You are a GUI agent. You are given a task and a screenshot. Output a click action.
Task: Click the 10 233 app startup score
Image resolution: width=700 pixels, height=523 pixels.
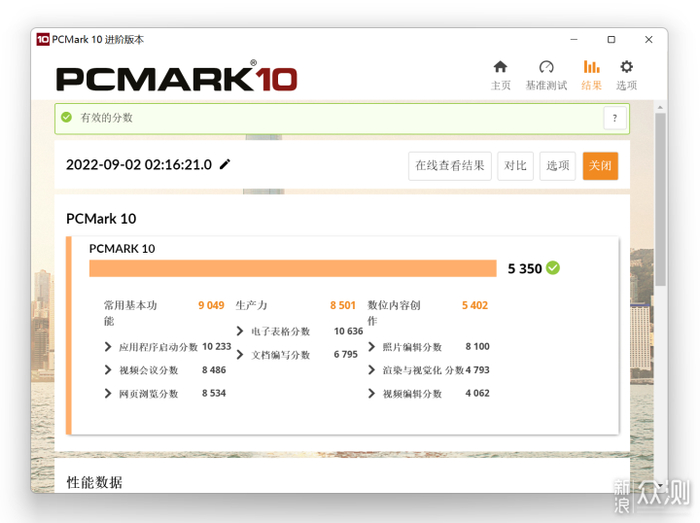(217, 347)
